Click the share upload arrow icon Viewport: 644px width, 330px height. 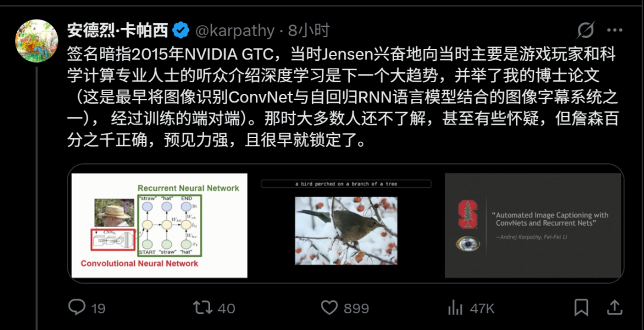(614, 307)
